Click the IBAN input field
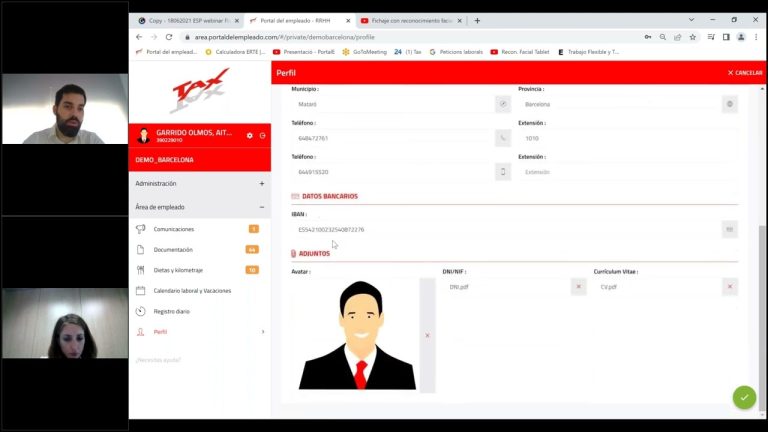 500,230
